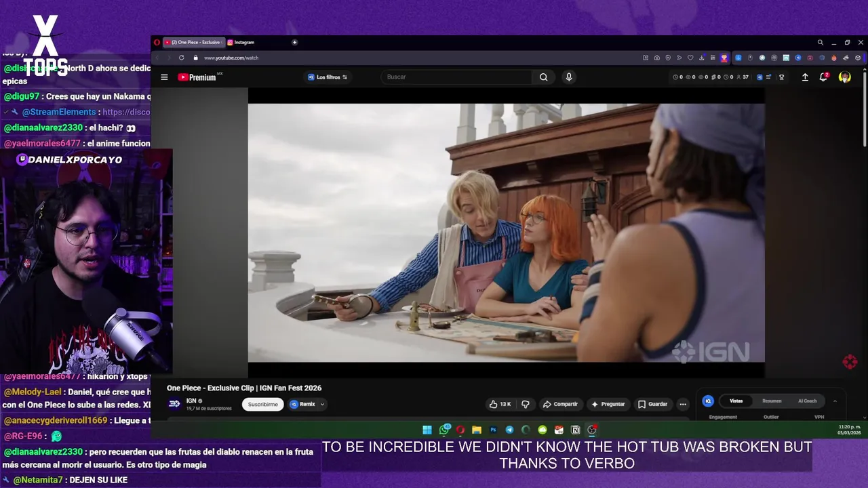
Task: Open the IGN channel name link
Action: coord(191,401)
